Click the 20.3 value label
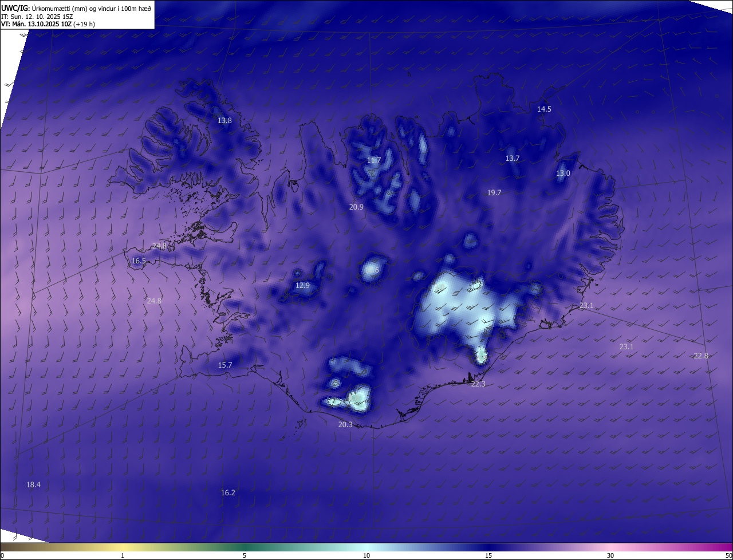The image size is (733, 560). coord(345,424)
